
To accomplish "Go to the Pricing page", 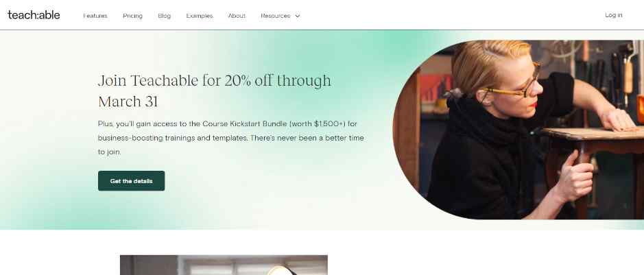I will coord(132,16).
